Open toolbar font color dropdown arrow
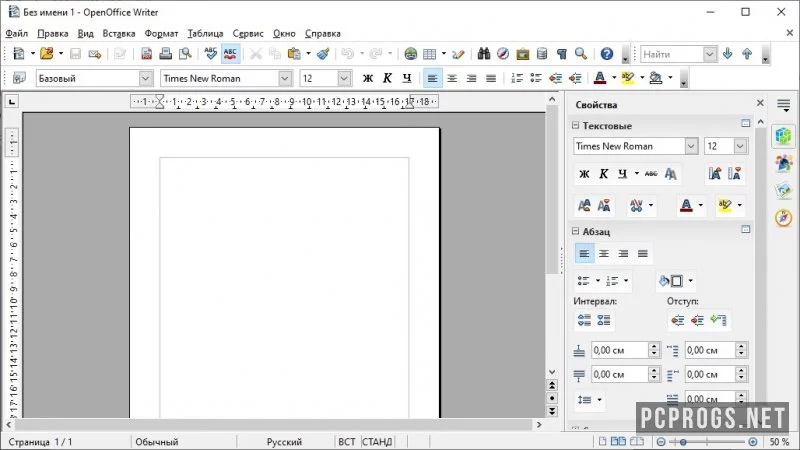Image resolution: width=800 pixels, height=450 pixels. [x=614, y=78]
